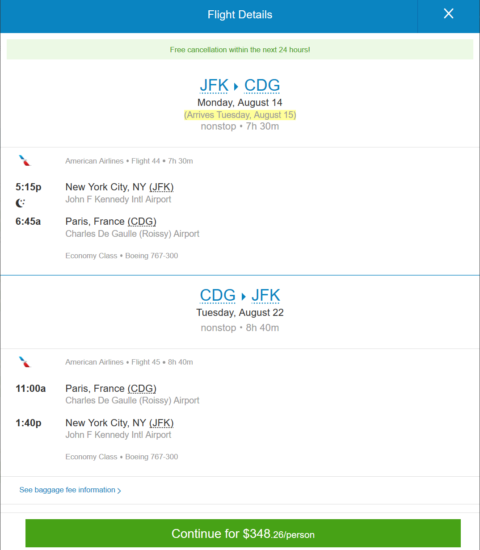Close the Flight Details dialog

pyautogui.click(x=448, y=14)
